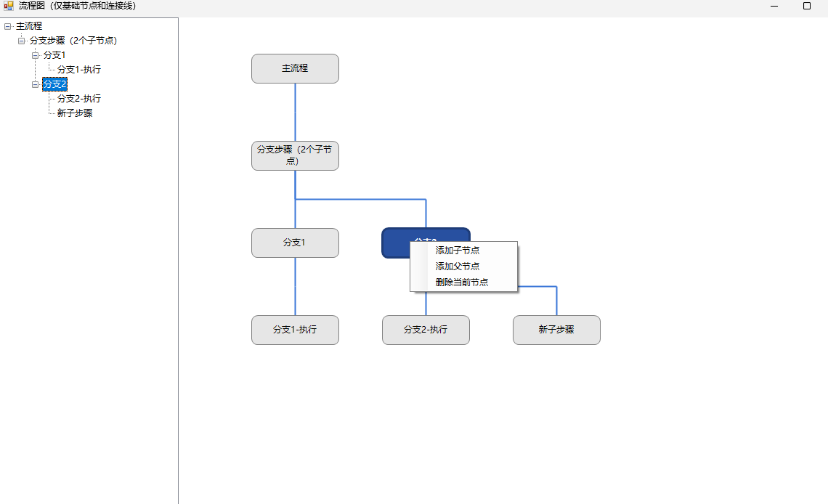Click the flowchart app icon in the title bar

(7, 6)
